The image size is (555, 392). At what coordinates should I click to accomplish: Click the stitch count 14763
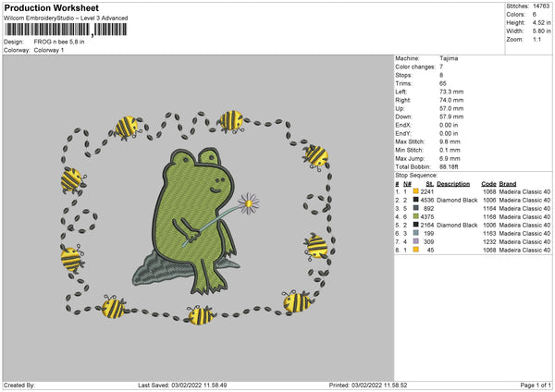pyautogui.click(x=541, y=6)
